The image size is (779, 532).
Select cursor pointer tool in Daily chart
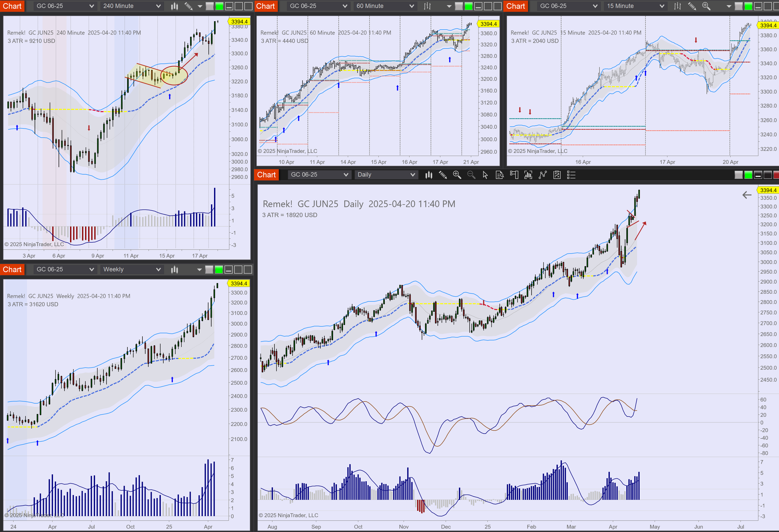485,175
